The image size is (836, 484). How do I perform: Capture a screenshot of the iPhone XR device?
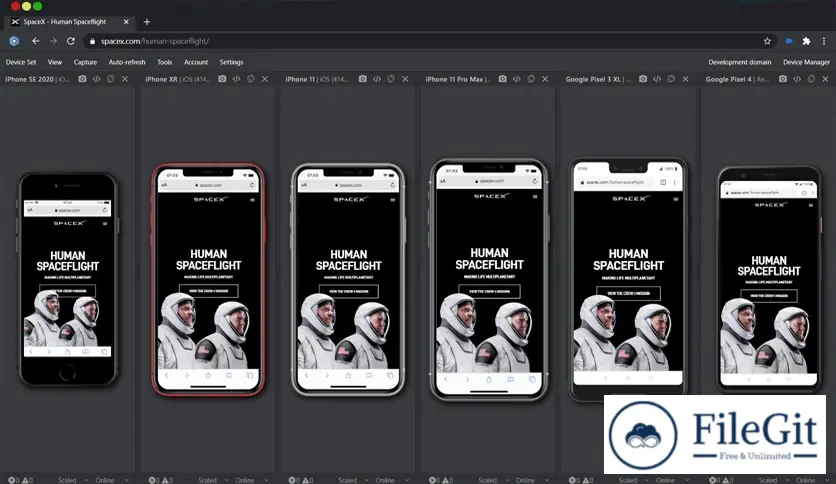pos(222,79)
